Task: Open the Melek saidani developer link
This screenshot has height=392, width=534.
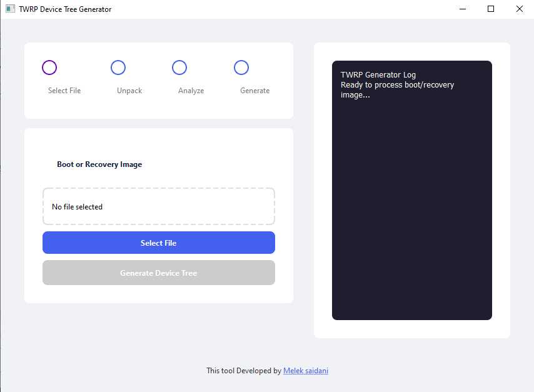Action: [x=306, y=371]
